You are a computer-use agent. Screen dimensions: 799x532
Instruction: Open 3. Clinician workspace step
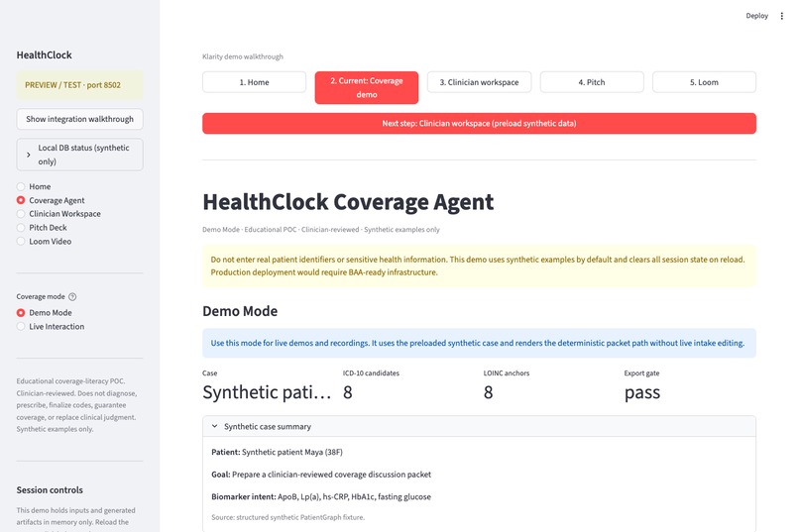tap(479, 82)
